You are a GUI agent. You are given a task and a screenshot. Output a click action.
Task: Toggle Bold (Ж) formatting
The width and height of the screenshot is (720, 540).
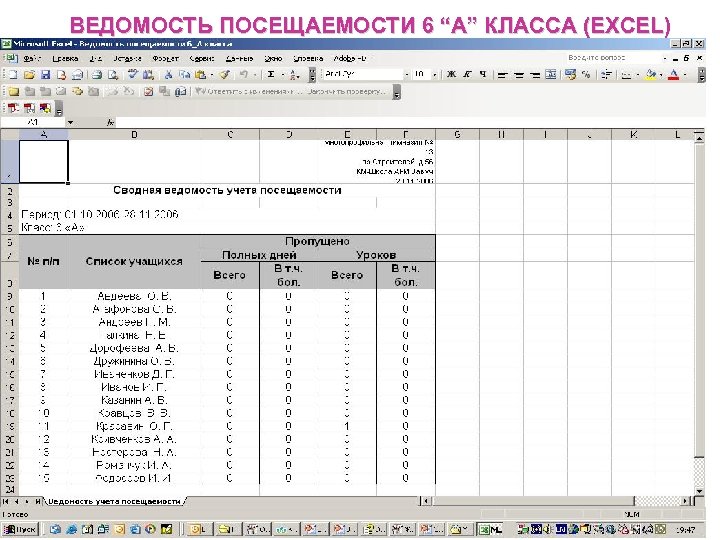coord(451,74)
